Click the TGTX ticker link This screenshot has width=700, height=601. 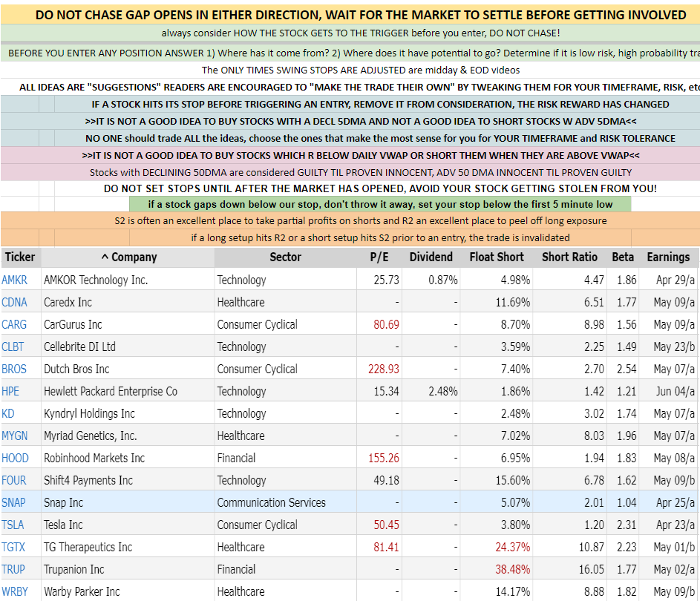pos(13,547)
